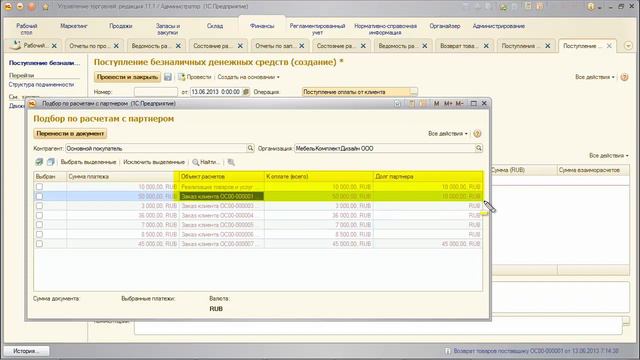Switch to the Состояние ра... tab after Ведомость

click(217, 46)
